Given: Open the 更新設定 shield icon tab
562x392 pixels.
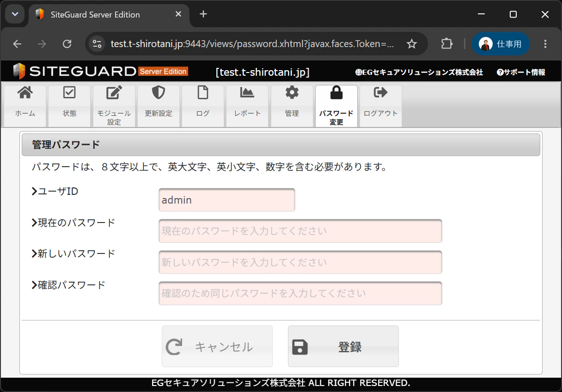Looking at the screenshot, I should (x=159, y=106).
